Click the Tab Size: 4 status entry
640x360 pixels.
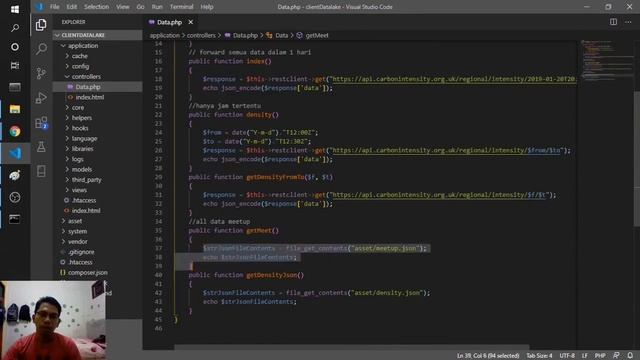coord(539,356)
